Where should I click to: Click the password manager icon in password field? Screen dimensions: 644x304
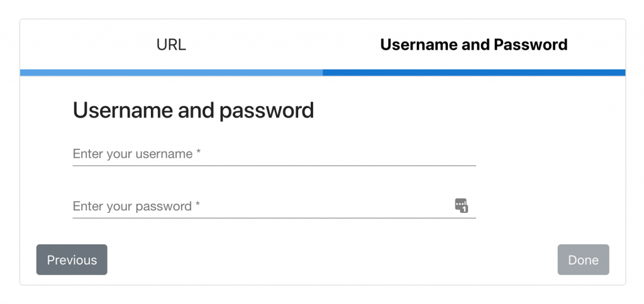coord(461,205)
